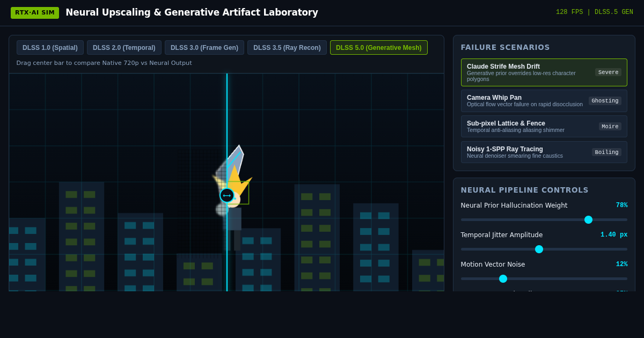Select DLSS 5.0 (Generative Mesh) tab
The height and width of the screenshot is (338, 644).
tap(379, 48)
